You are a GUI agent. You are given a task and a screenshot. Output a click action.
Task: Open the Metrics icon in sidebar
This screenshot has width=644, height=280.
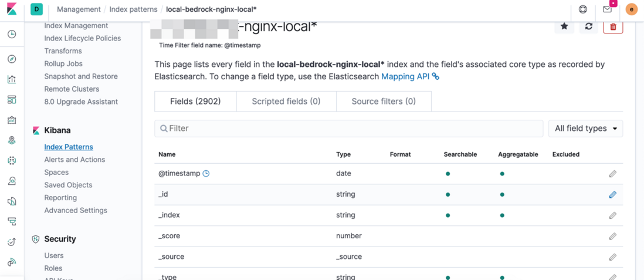[12, 181]
